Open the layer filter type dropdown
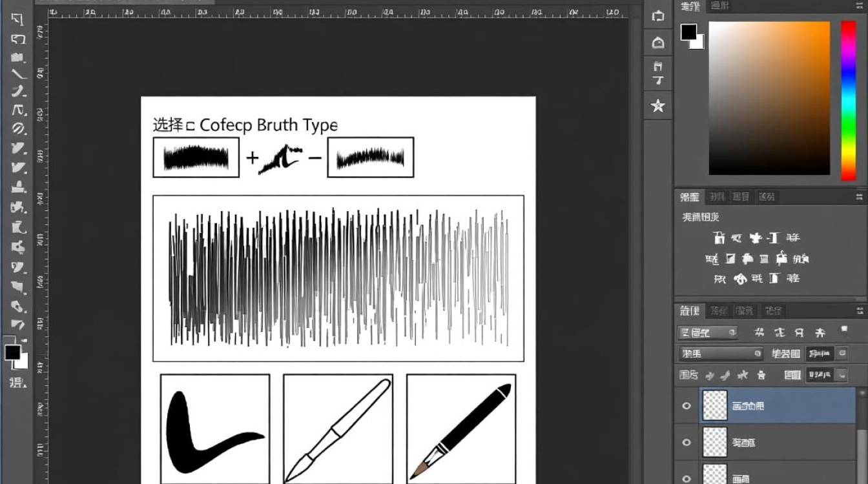 708,333
